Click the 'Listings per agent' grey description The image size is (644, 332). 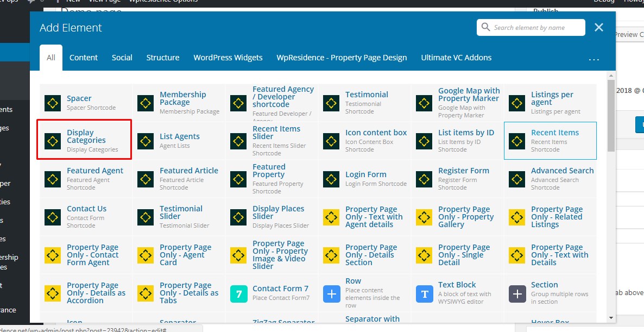pyautogui.click(x=555, y=112)
